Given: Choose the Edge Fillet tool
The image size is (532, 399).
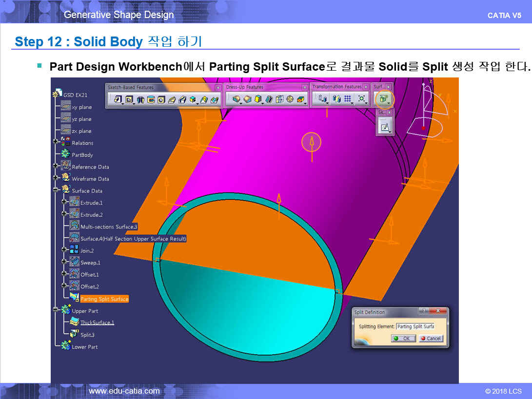Looking at the screenshot, I should 236,100.
